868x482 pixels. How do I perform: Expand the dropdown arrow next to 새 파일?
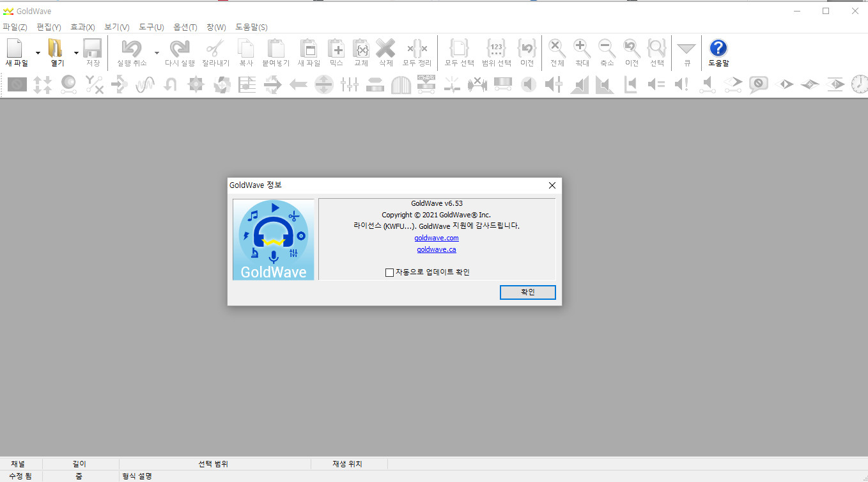pos(38,53)
